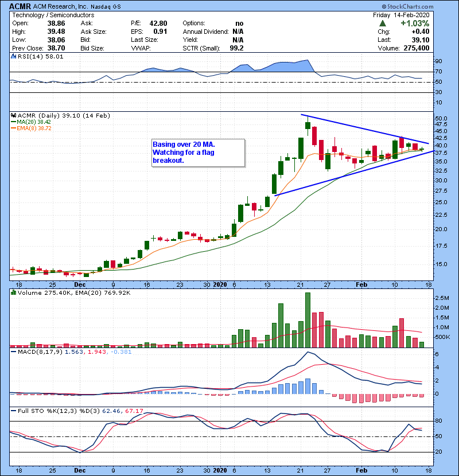Click the 500K volume axis label
Viewport: 459px width, 476px height.
[442, 337]
